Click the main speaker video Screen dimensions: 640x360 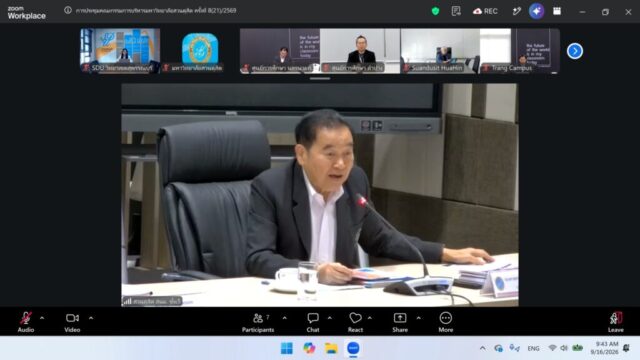(320, 195)
